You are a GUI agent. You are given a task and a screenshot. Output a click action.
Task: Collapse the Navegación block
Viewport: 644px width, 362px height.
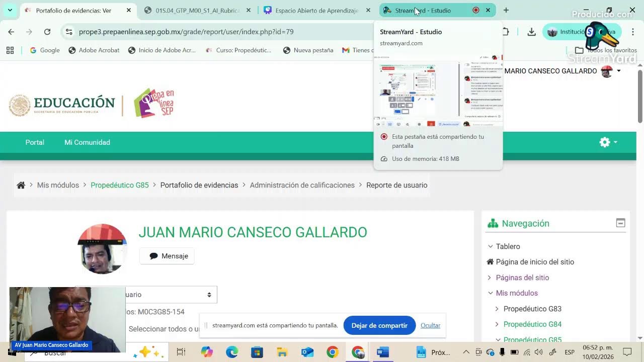620,223
